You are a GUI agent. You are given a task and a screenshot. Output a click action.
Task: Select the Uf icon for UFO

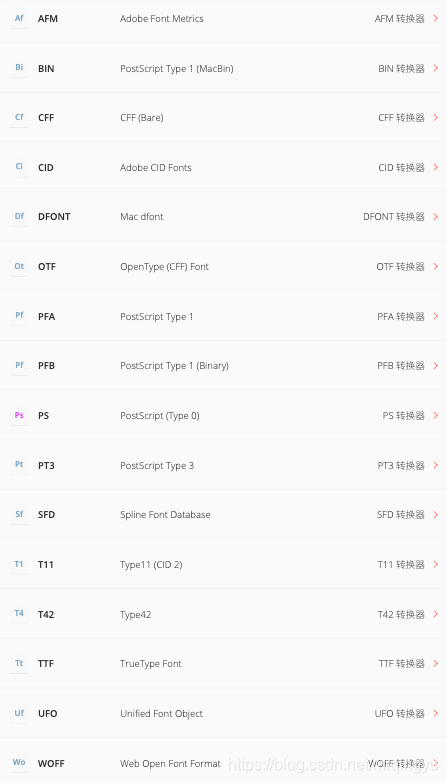coord(19,713)
